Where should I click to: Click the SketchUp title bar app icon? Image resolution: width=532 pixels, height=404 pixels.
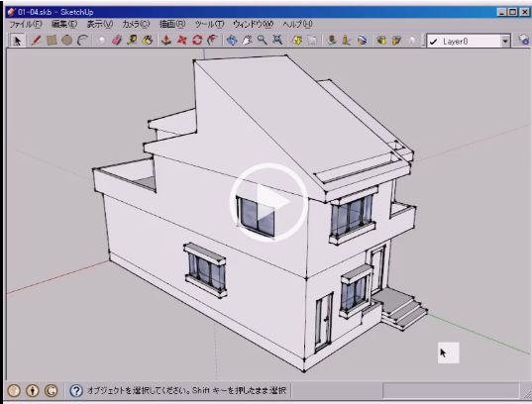pos(12,12)
